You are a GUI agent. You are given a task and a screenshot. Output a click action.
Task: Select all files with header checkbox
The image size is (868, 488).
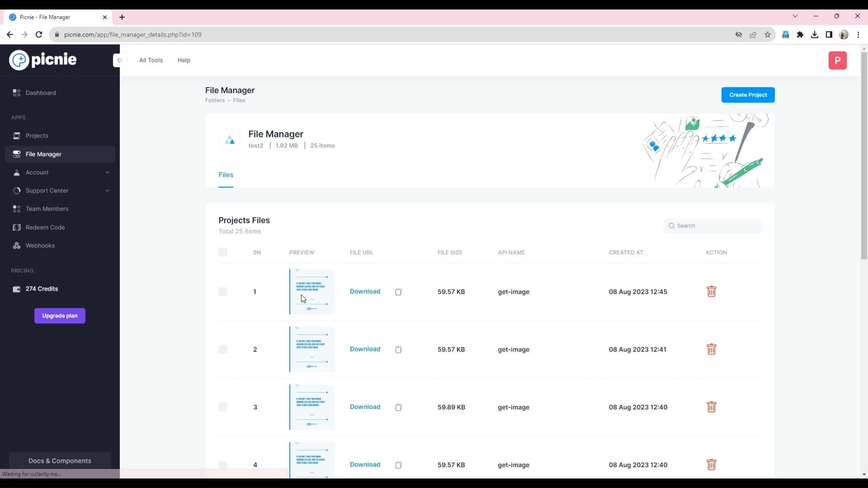tap(223, 252)
